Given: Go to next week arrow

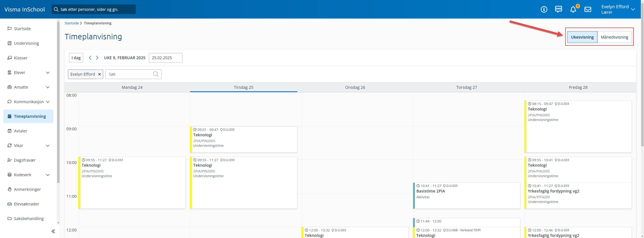Looking at the screenshot, I should (97, 58).
